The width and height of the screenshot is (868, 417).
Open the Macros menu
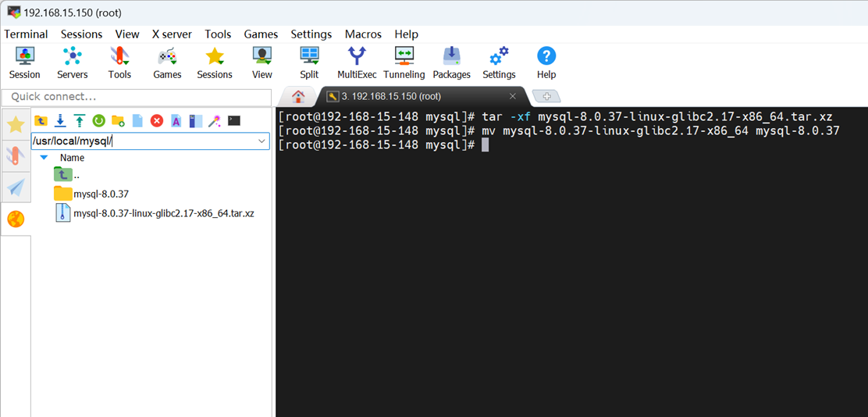click(363, 34)
